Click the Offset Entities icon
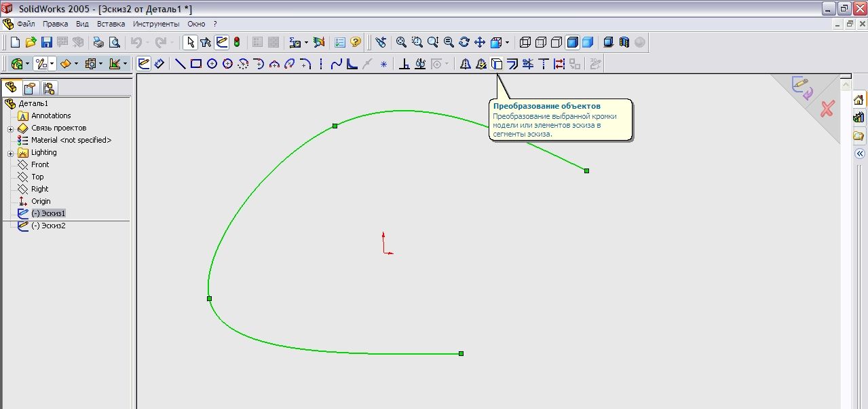 pyautogui.click(x=512, y=64)
